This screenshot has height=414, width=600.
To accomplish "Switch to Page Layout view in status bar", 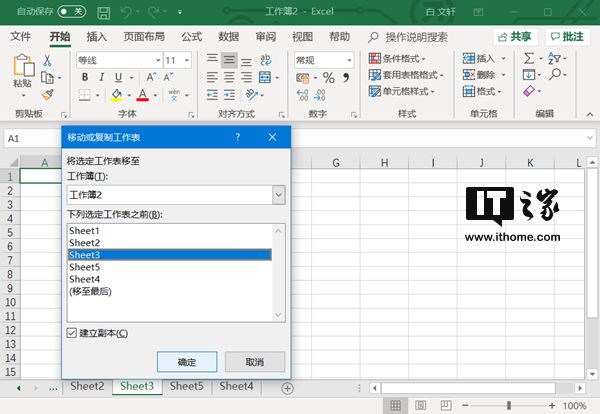I will pos(421,405).
